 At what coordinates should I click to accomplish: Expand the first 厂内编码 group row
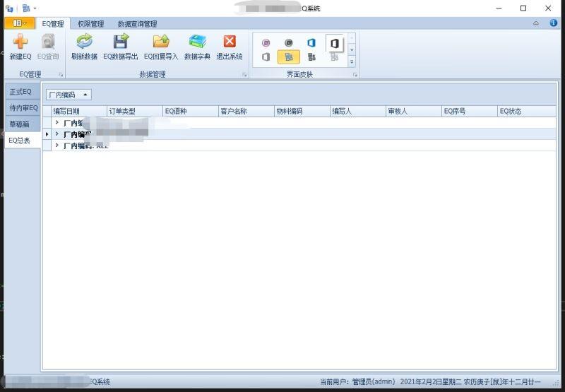tap(57, 123)
